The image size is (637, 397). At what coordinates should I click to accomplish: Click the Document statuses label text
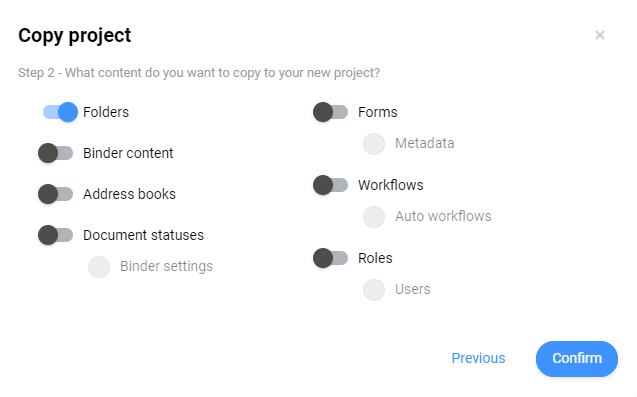coord(143,235)
